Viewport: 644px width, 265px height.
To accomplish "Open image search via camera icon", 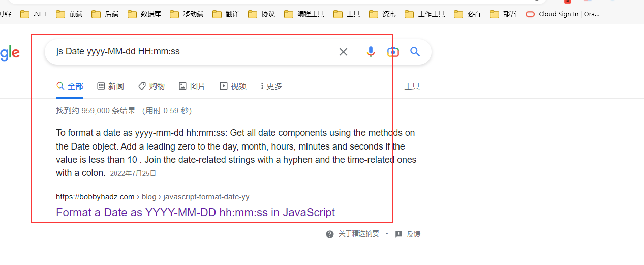I will click(393, 52).
